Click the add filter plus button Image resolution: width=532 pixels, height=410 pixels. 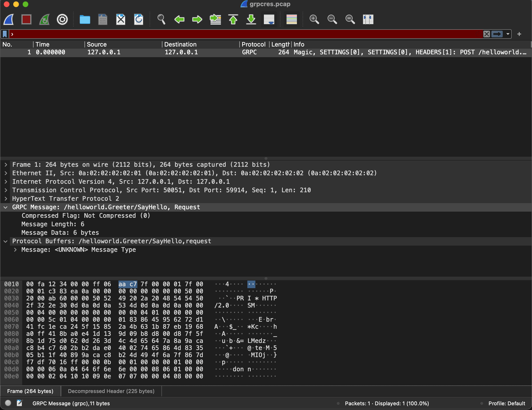pyautogui.click(x=519, y=34)
